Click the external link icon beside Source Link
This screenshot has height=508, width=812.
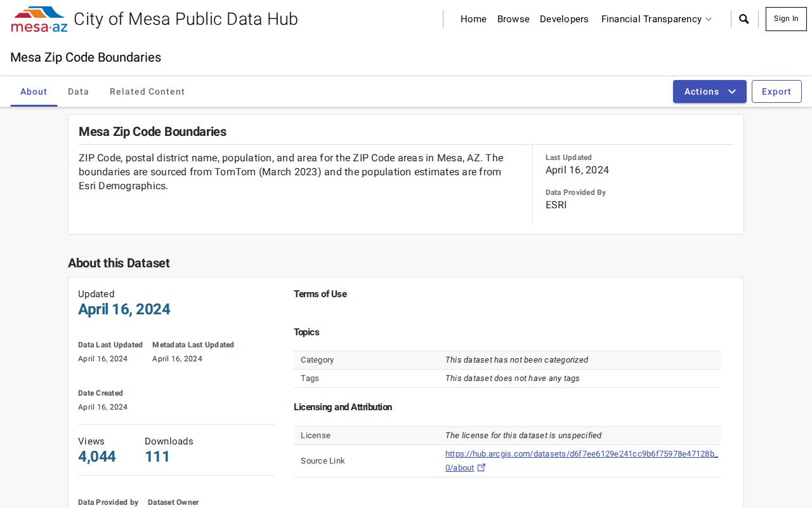pos(481,468)
